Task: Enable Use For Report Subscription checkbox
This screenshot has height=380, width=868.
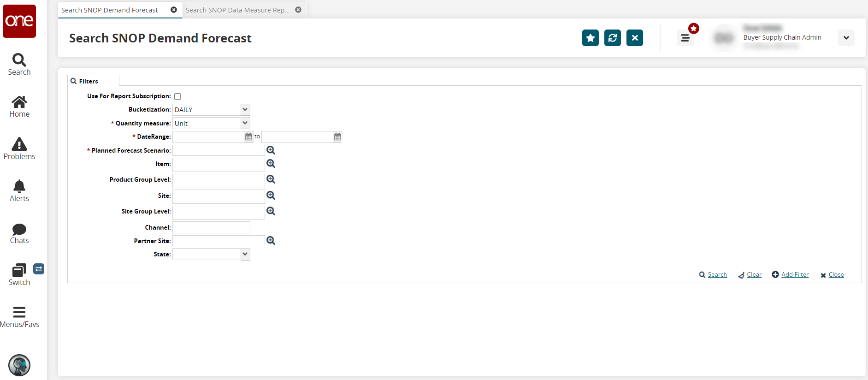Action: pos(177,96)
